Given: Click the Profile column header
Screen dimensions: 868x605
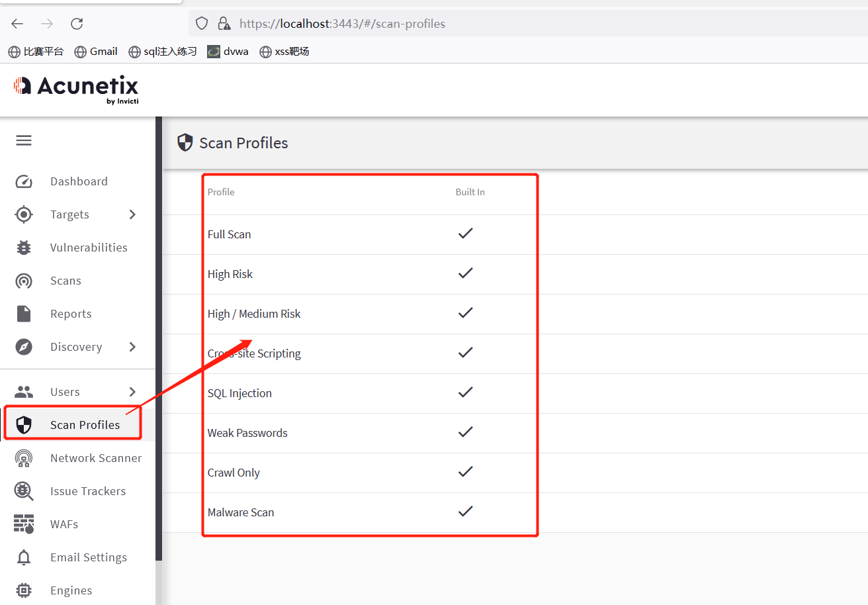Looking at the screenshot, I should pyautogui.click(x=221, y=192).
